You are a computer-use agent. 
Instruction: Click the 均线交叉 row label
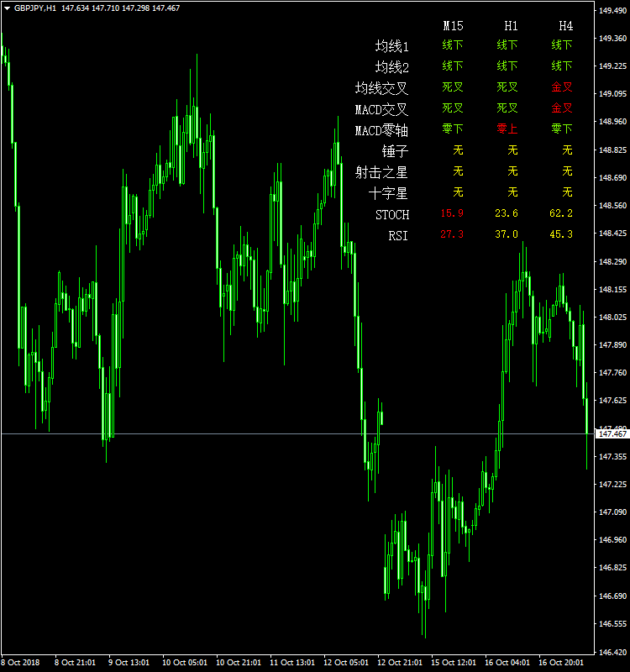(x=381, y=88)
